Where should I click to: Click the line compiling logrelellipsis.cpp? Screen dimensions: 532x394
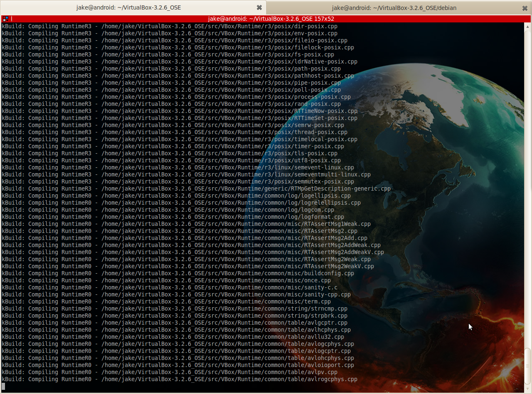(181, 203)
